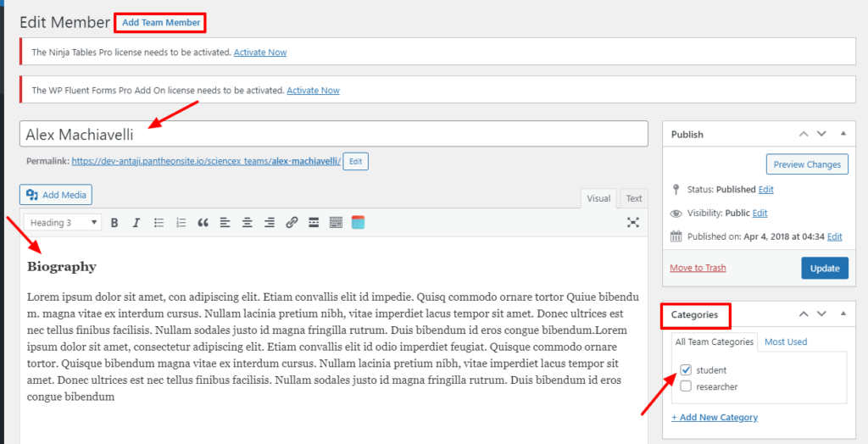
Task: Center align the text
Action: (247, 223)
